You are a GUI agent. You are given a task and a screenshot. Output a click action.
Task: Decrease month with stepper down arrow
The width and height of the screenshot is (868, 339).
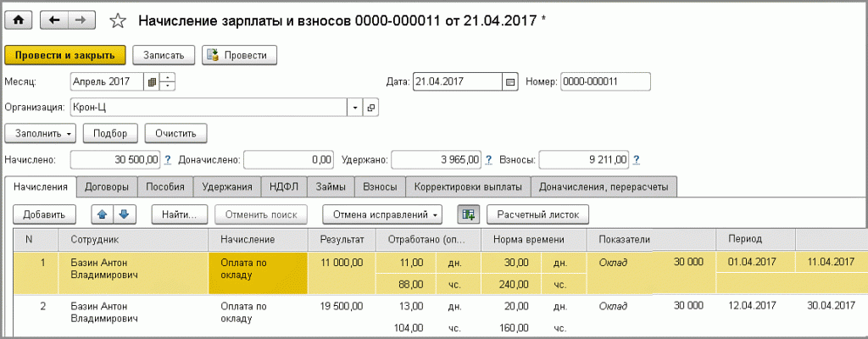(x=168, y=86)
